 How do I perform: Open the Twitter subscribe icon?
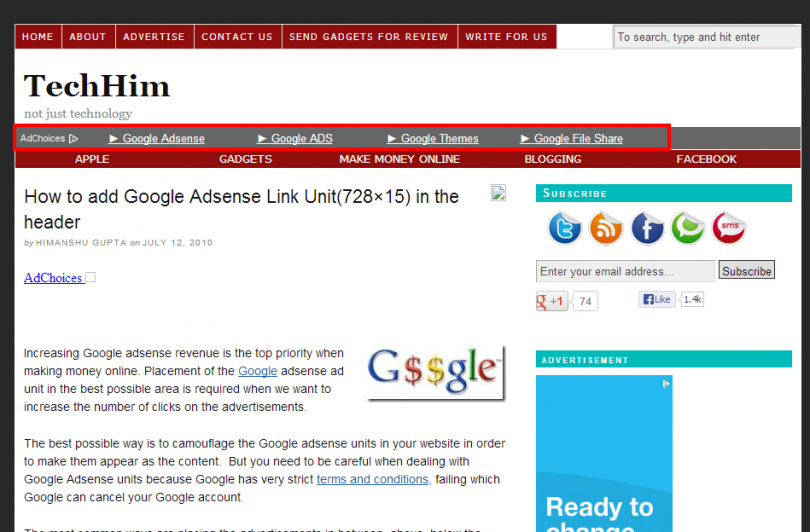[x=565, y=227]
